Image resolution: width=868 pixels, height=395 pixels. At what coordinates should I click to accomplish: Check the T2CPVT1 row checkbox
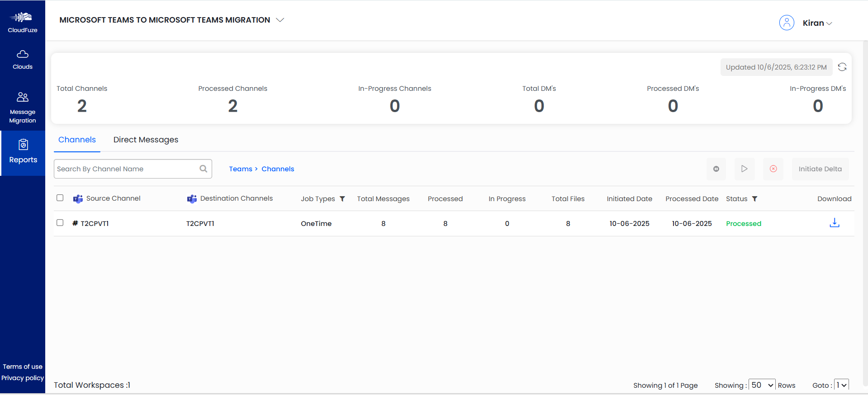click(x=60, y=223)
